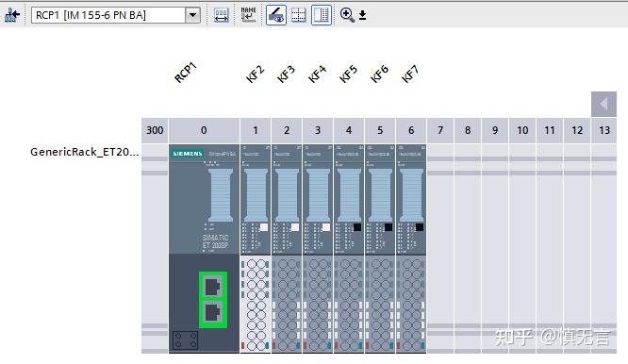The width and height of the screenshot is (628, 364).
Task: Click the SIEMENS logo on the RCP1 module
Action: point(188,154)
